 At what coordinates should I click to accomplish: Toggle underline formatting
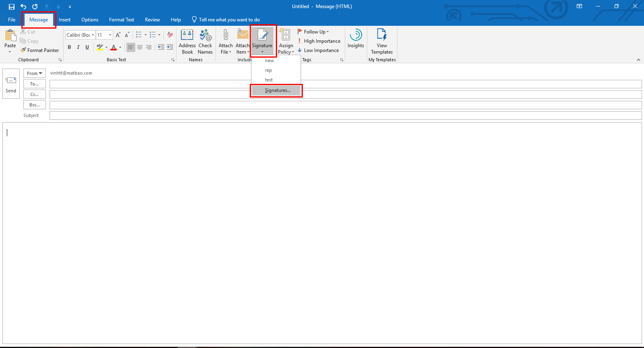coord(87,47)
